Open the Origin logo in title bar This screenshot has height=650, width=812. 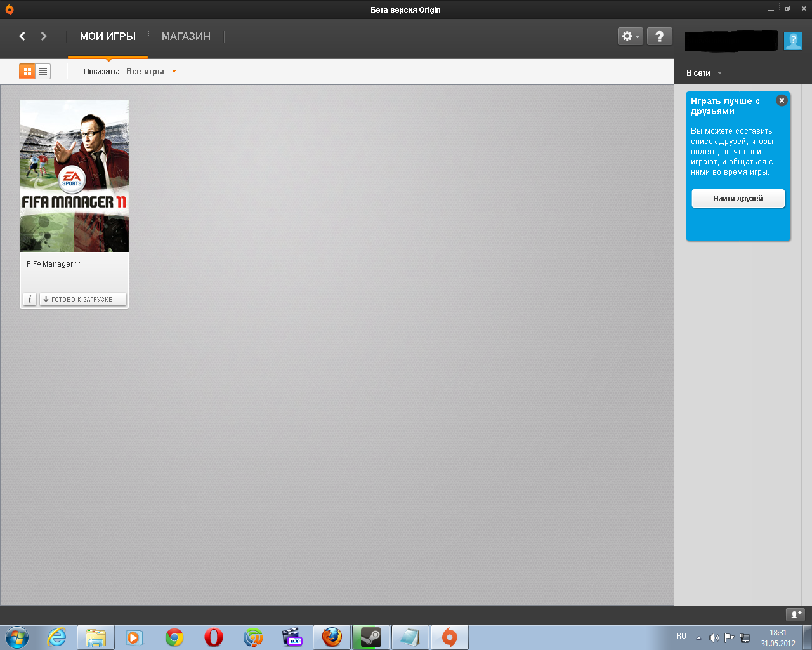[x=9, y=10]
